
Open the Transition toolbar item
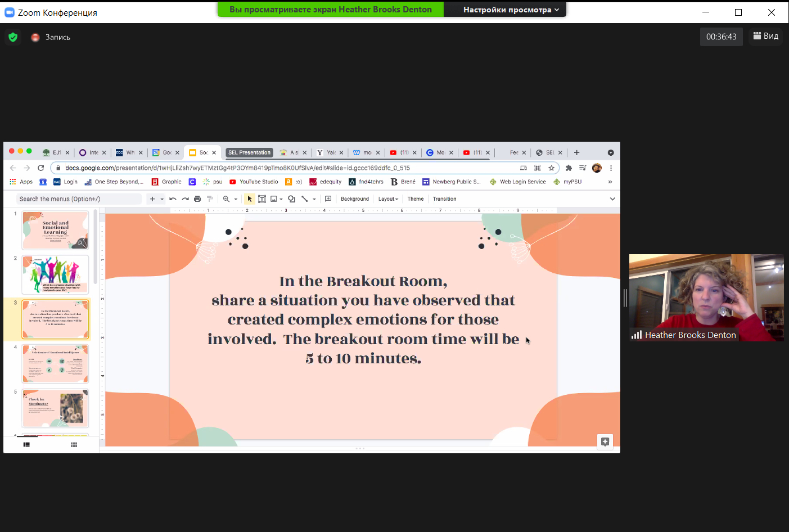(444, 199)
